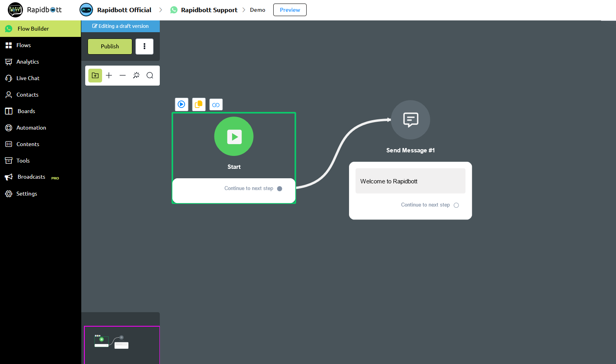Screen dimensions: 616x364
Task: Click the link icon above Start node
Action: coord(216,105)
